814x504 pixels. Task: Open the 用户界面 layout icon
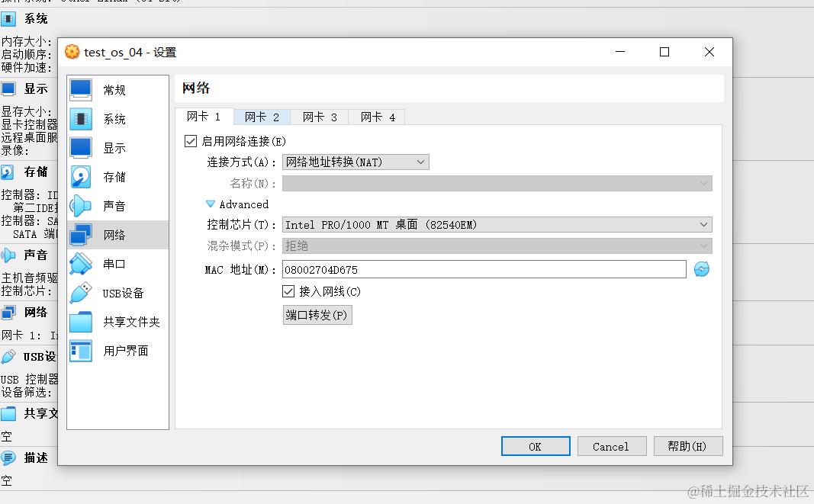click(x=81, y=351)
